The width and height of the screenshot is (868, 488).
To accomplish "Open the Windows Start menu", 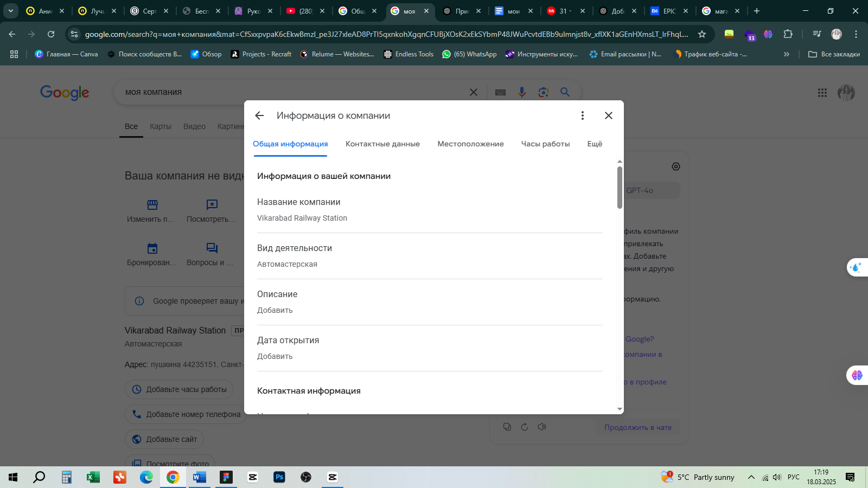I will (13, 477).
